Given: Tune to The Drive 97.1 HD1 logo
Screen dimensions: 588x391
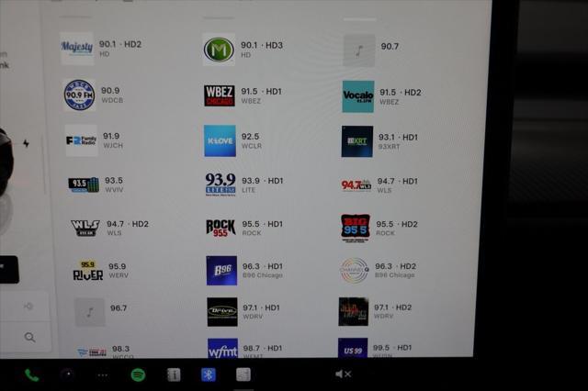Looking at the screenshot, I should (222, 312).
